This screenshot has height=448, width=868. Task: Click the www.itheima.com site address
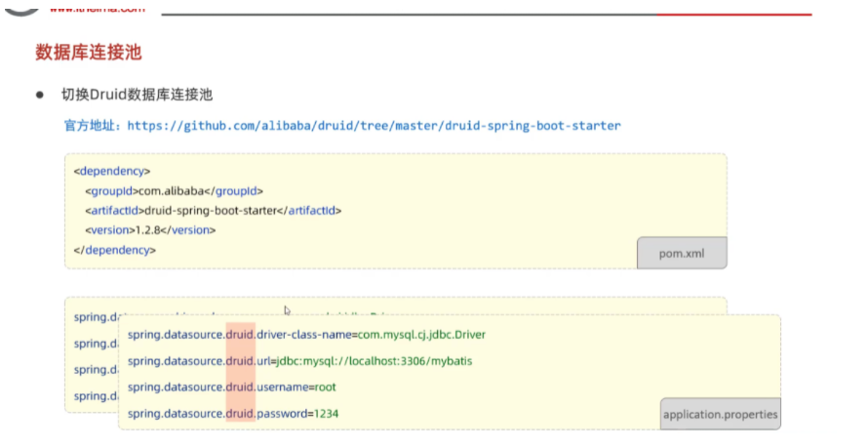click(97, 8)
